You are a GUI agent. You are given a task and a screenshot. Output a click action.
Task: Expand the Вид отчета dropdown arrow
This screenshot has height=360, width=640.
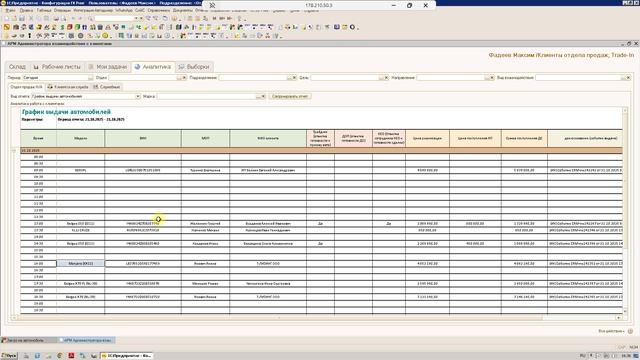(138, 96)
